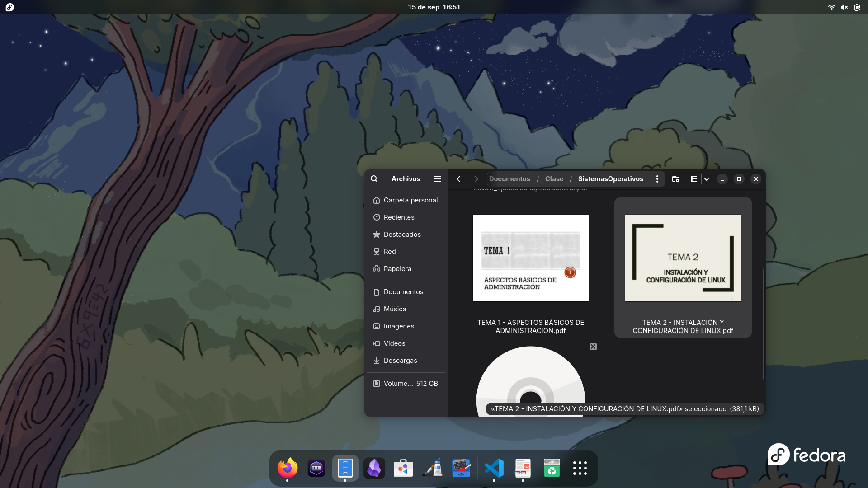
Task: Open the Imágenes folder in sidebar
Action: 406,326
